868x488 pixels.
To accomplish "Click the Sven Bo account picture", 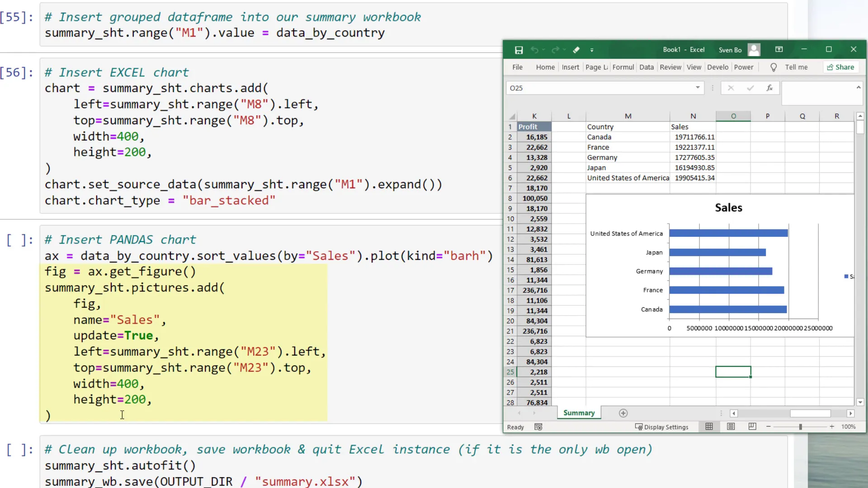I will [x=754, y=50].
